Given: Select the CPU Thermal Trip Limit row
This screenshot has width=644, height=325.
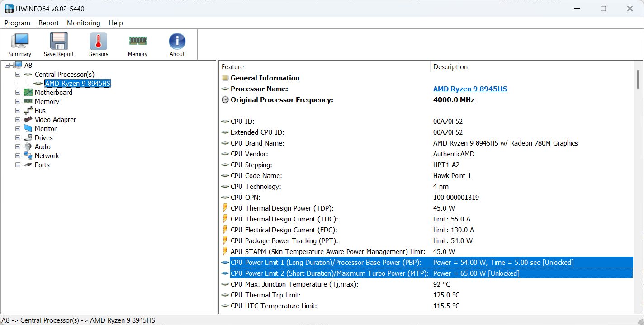Looking at the screenshot, I should tap(426, 295).
